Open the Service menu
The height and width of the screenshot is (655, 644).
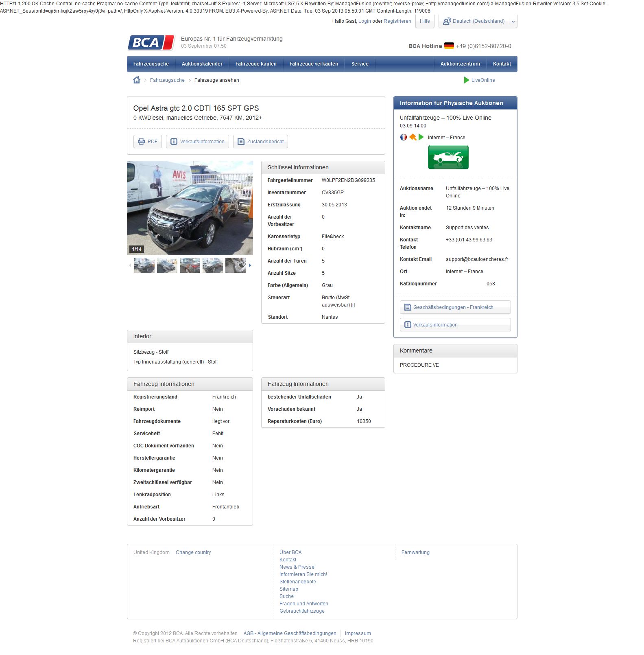click(x=360, y=64)
